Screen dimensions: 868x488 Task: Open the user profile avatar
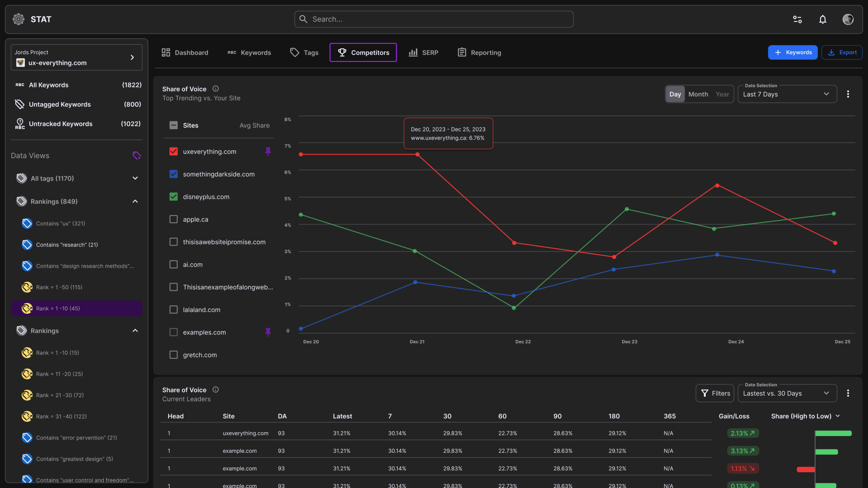[848, 19]
